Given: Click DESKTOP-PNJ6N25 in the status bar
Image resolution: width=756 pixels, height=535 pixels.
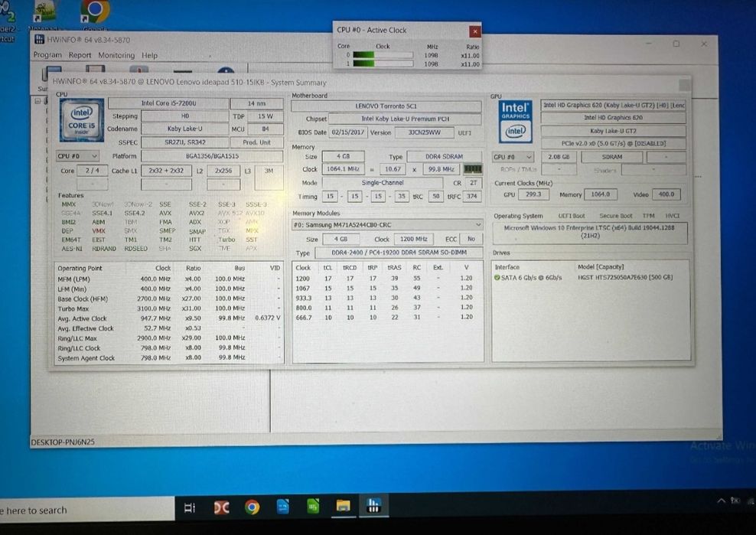Looking at the screenshot, I should coord(64,442).
